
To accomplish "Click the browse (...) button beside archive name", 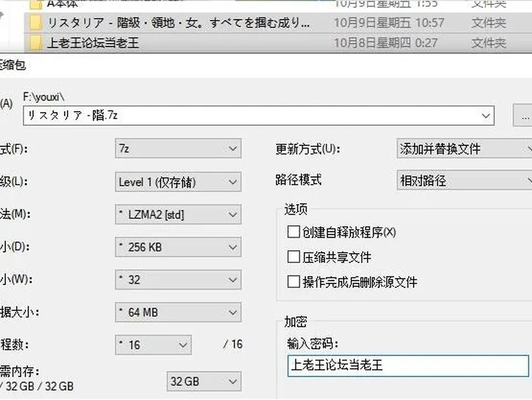I will tap(523, 116).
